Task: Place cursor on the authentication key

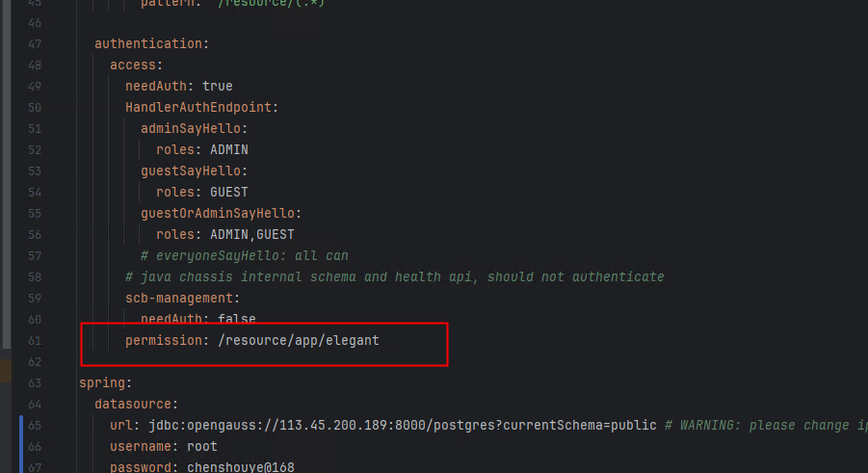Action: tap(149, 44)
